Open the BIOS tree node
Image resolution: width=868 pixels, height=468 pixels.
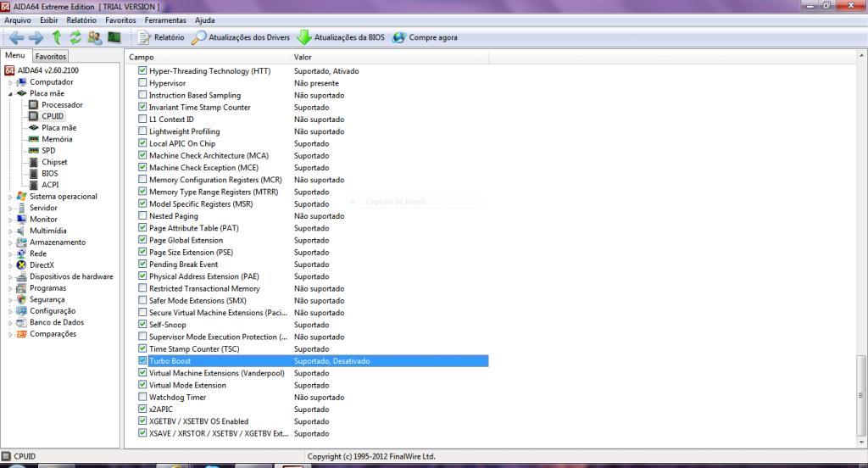pos(50,173)
